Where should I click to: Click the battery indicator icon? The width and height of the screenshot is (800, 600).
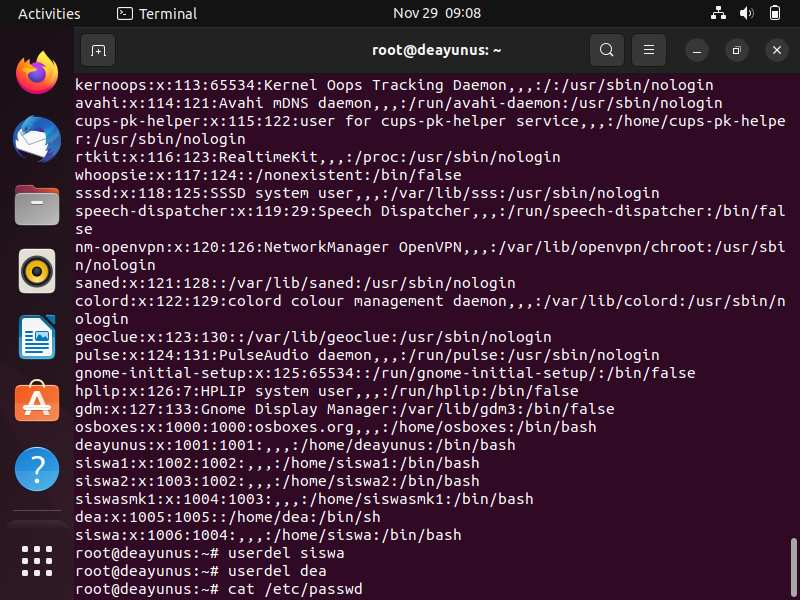(774, 13)
